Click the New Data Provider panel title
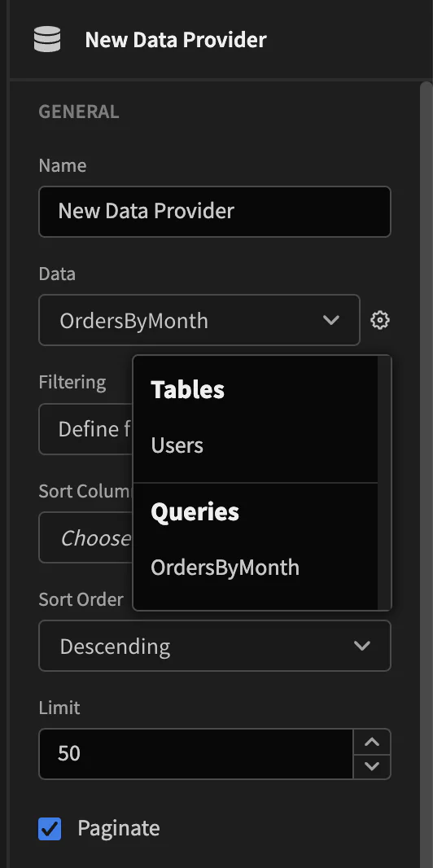Image resolution: width=433 pixels, height=868 pixels. coord(176,40)
